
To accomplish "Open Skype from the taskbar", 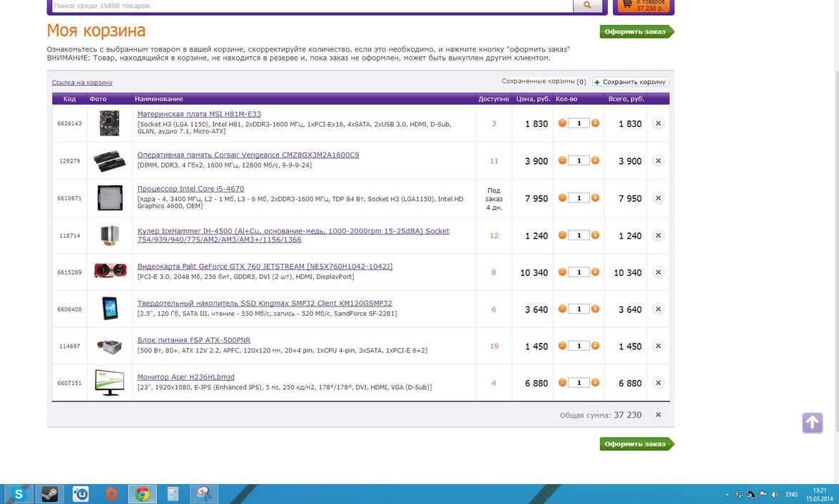I will [x=19, y=495].
